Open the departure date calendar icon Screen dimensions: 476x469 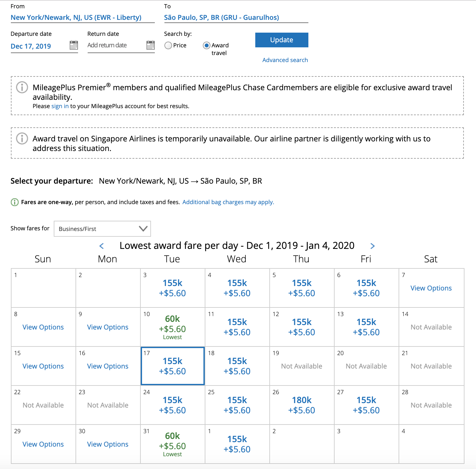tap(74, 45)
